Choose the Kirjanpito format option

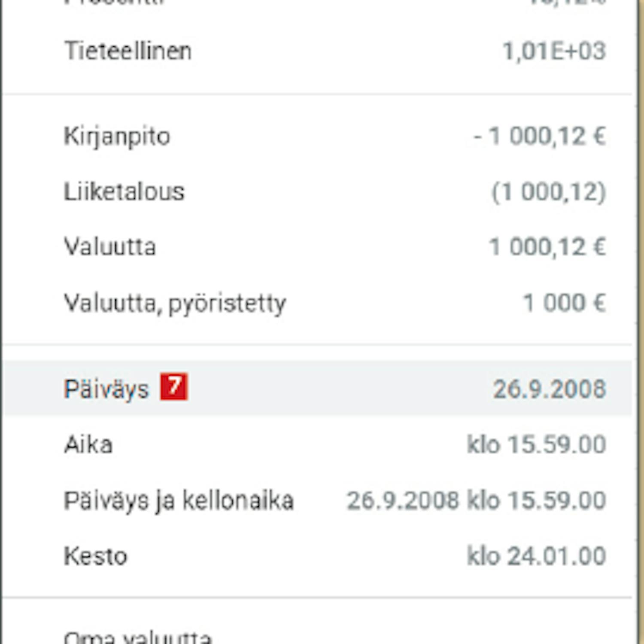click(318, 137)
